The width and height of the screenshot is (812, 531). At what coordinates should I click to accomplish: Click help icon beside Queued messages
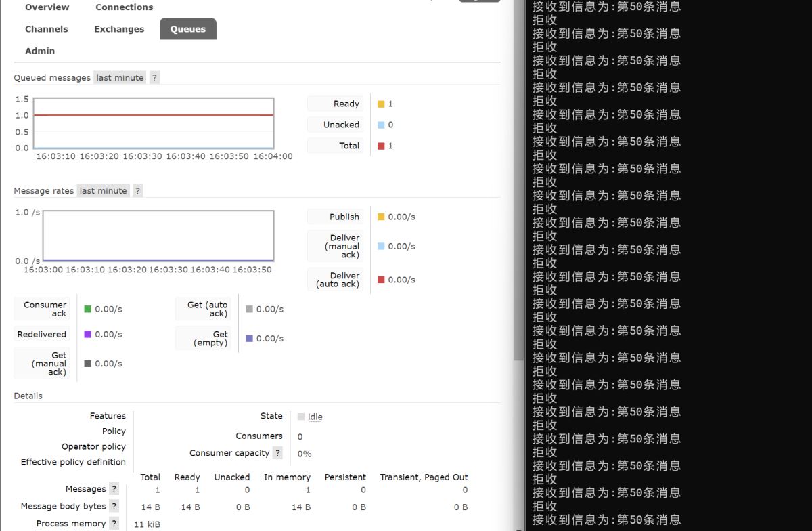pos(154,78)
